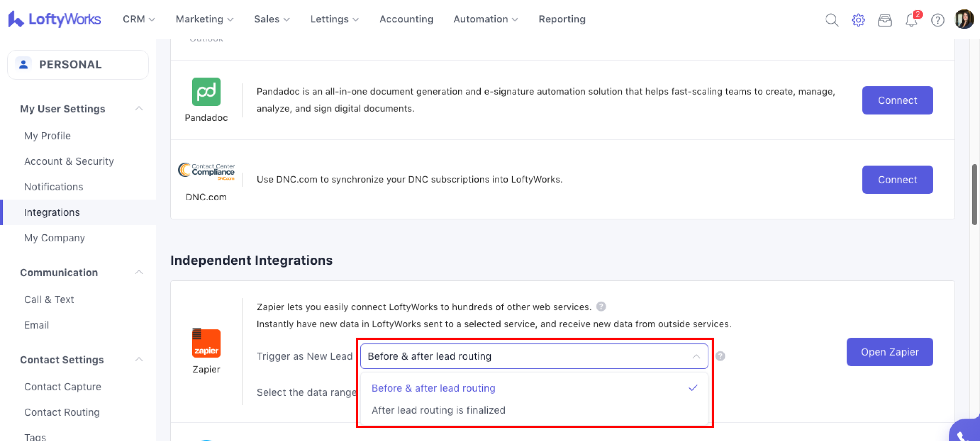Collapse the Trigger as New Lead dropdown
Screen dimensions: 980x441
[696, 356]
